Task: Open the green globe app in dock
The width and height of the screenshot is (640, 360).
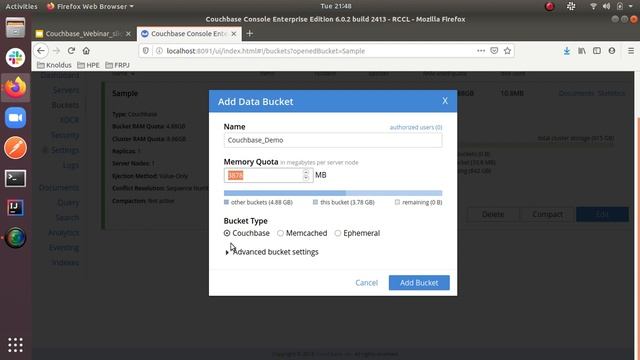Action: 16,238
